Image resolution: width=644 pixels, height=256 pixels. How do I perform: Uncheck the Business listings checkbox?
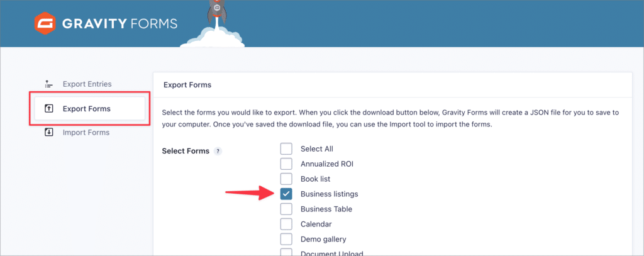click(286, 194)
